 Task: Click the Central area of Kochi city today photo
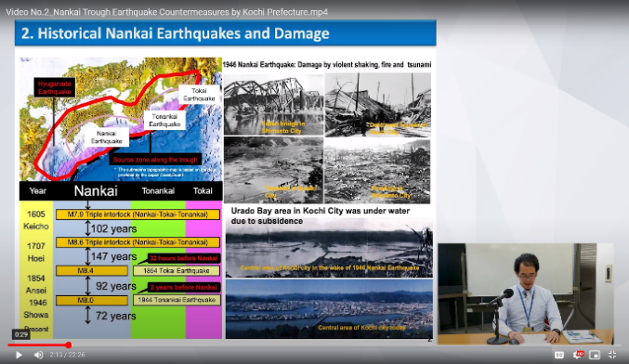[329, 309]
